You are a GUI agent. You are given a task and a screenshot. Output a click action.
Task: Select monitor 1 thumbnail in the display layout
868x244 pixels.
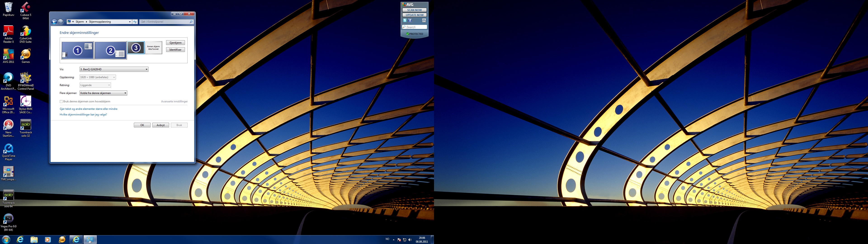[78, 51]
